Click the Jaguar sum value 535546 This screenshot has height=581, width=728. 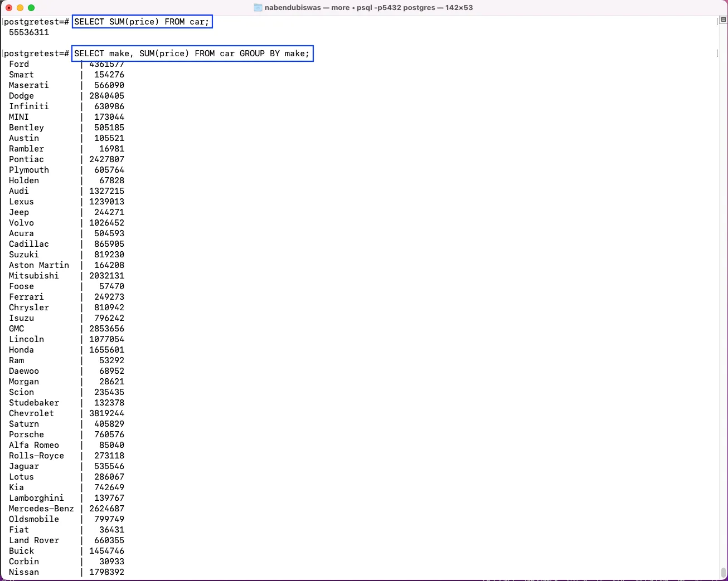(x=109, y=466)
